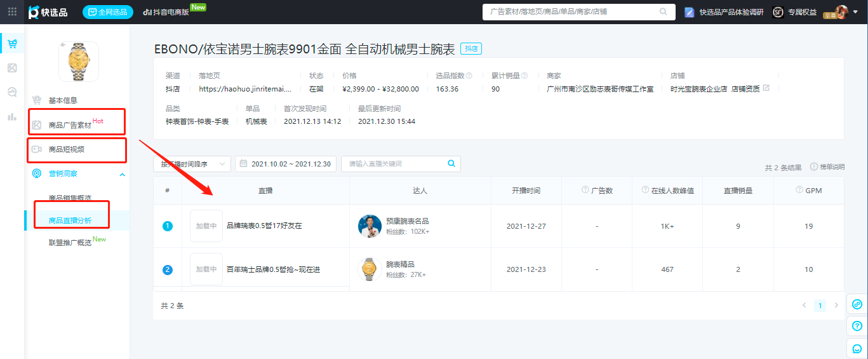The width and height of the screenshot is (868, 359).
Task: Open the customer service chat button
Action: 857,348
